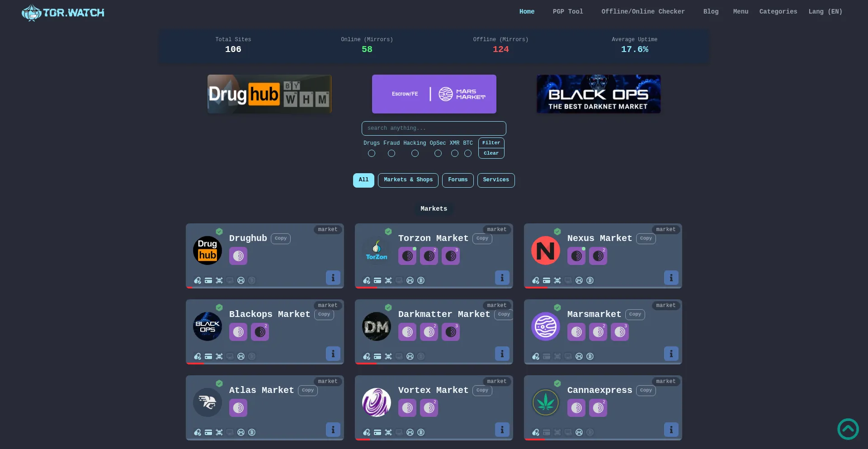This screenshot has height=449, width=868.
Task: Open info for the Cannaexpress card
Action: (x=671, y=430)
